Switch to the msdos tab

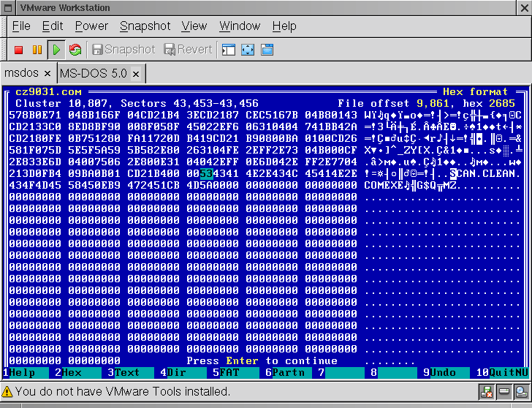[x=21, y=73]
